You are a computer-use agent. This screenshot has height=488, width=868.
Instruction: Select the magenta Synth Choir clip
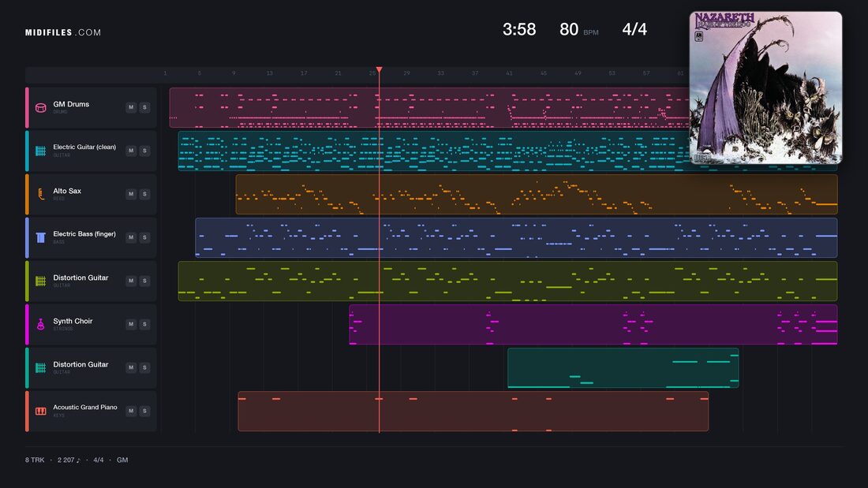tap(593, 324)
